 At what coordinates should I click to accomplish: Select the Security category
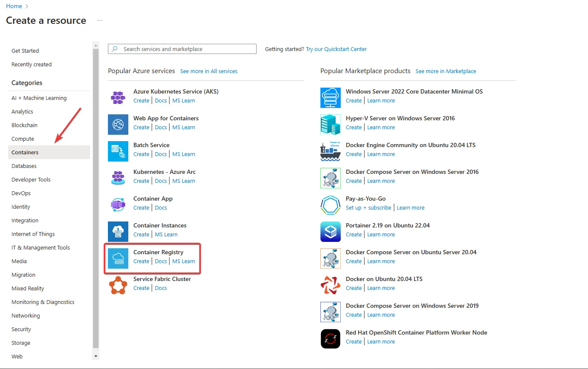tap(49, 329)
